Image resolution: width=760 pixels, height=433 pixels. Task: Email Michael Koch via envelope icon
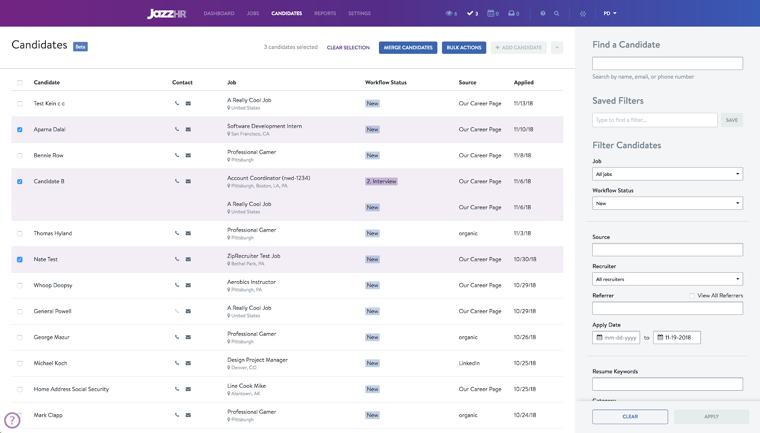188,363
